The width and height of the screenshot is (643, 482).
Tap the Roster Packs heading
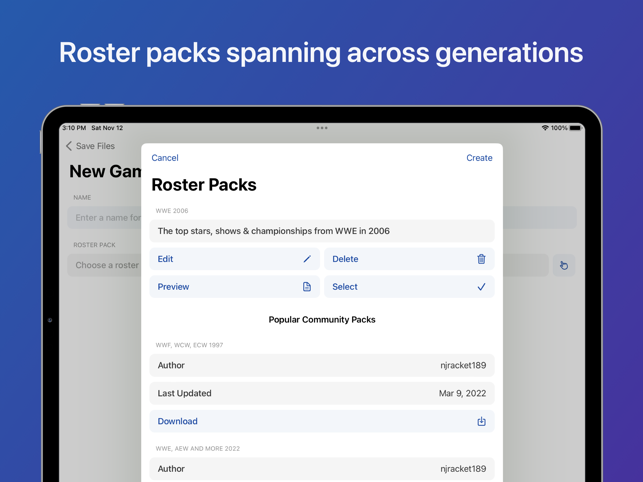[x=204, y=185]
